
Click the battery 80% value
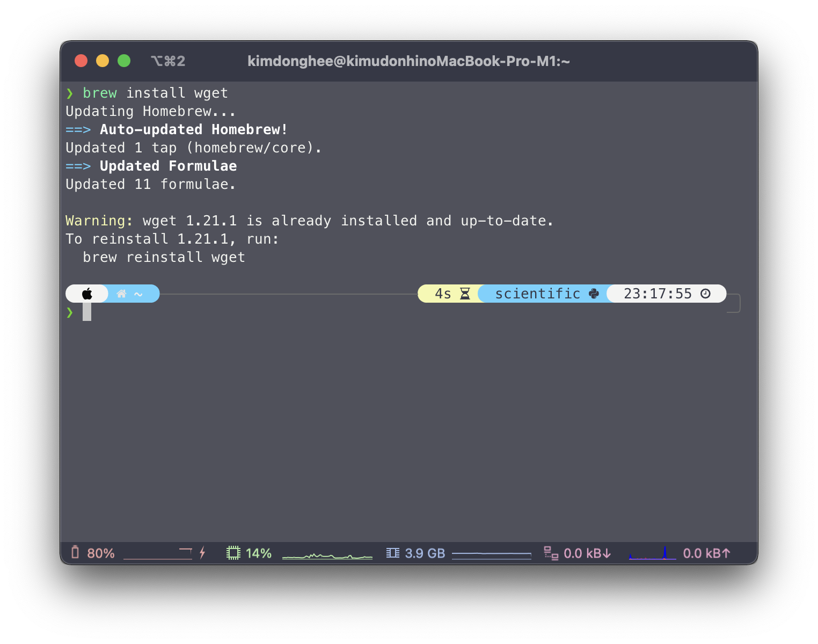101,553
